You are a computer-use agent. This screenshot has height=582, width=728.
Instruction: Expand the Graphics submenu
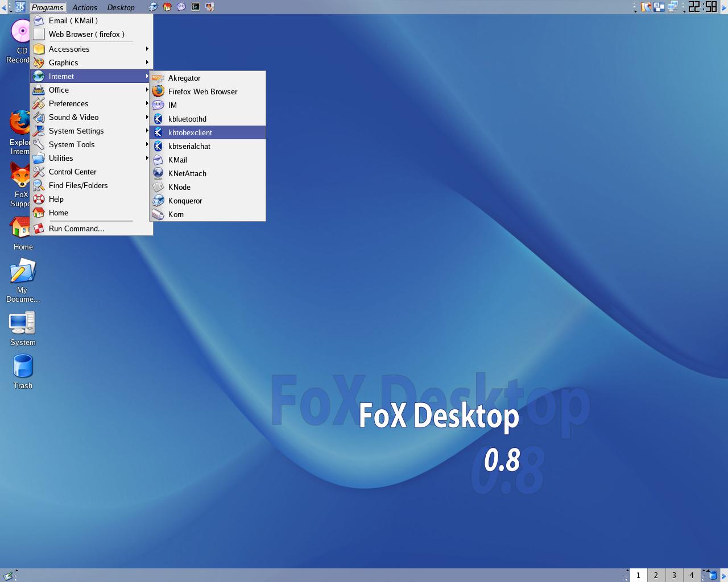pyautogui.click(x=92, y=63)
